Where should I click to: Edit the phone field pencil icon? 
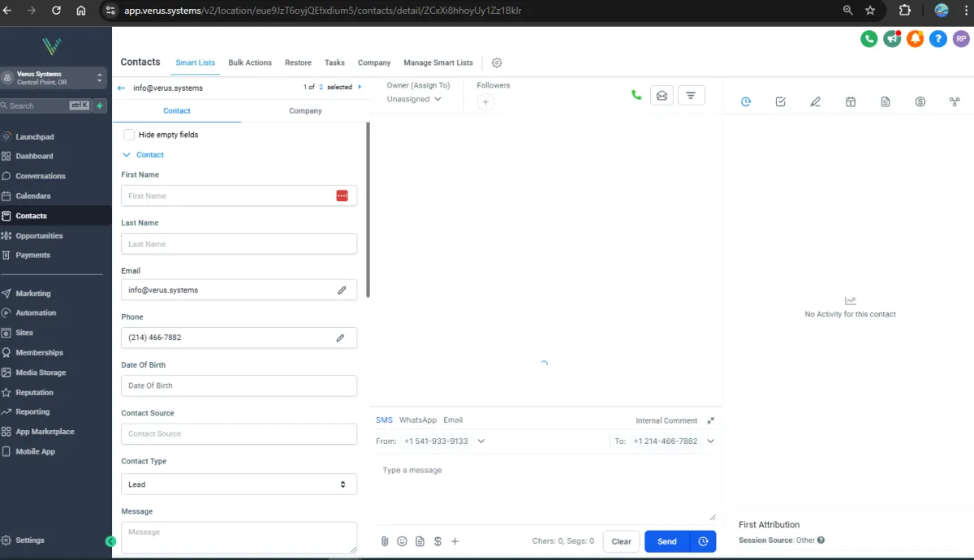click(340, 338)
